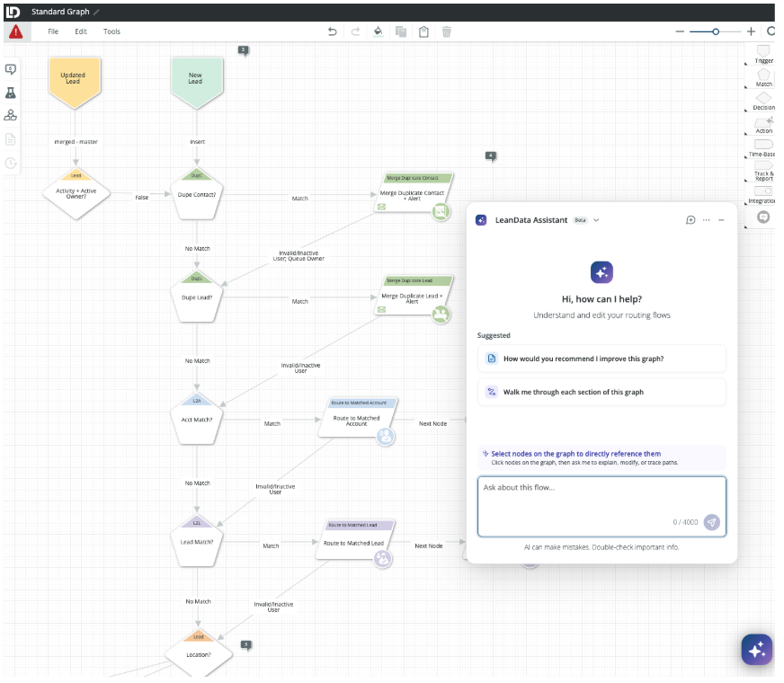Select the Updated Lead trigger node

click(x=75, y=83)
